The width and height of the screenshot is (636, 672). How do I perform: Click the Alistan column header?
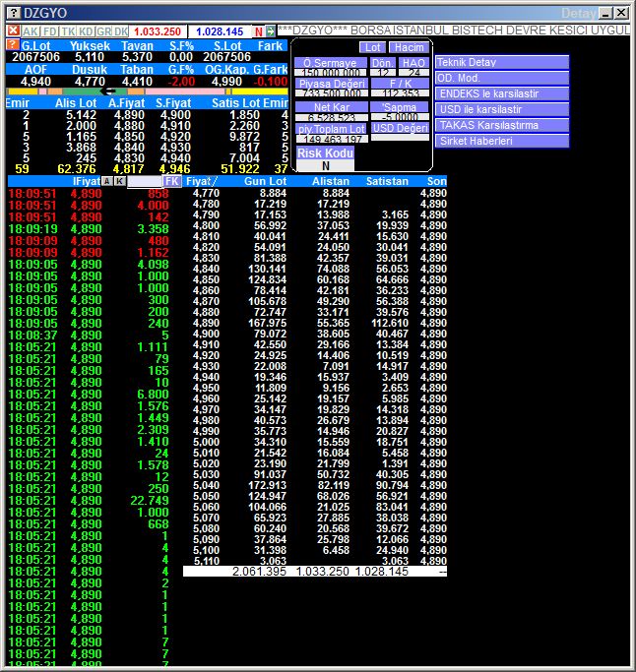331,181
